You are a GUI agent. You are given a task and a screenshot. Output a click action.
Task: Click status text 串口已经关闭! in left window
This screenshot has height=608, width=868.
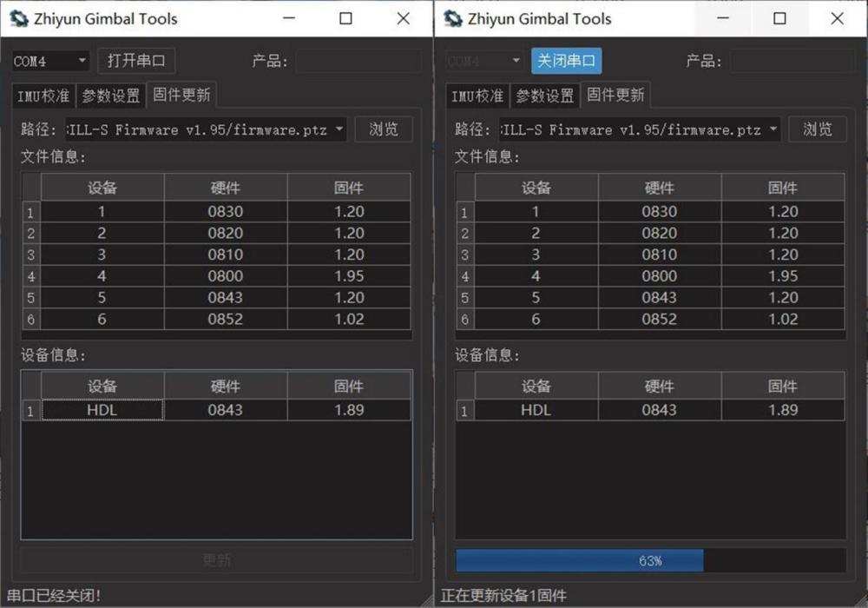(x=54, y=596)
